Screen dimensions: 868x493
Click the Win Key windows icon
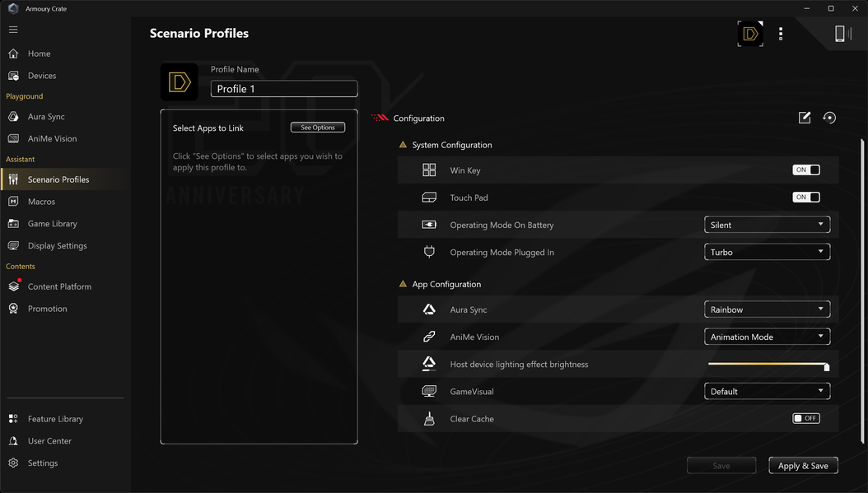429,170
